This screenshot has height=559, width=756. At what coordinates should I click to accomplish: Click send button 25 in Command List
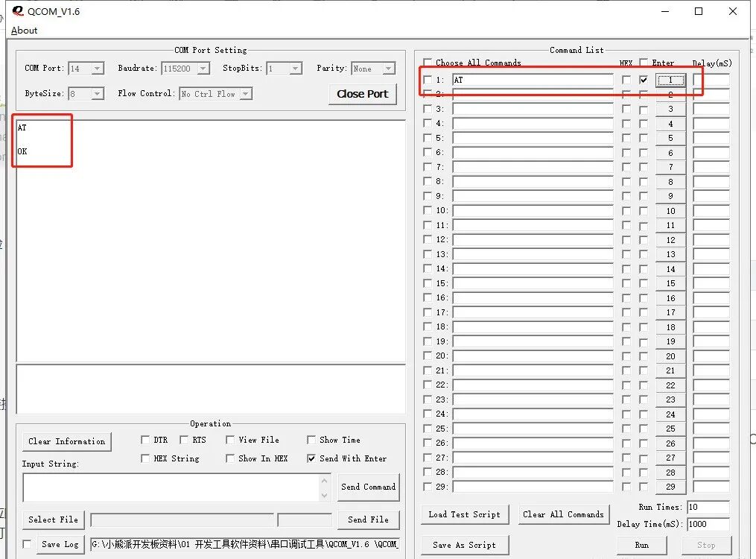(x=670, y=429)
